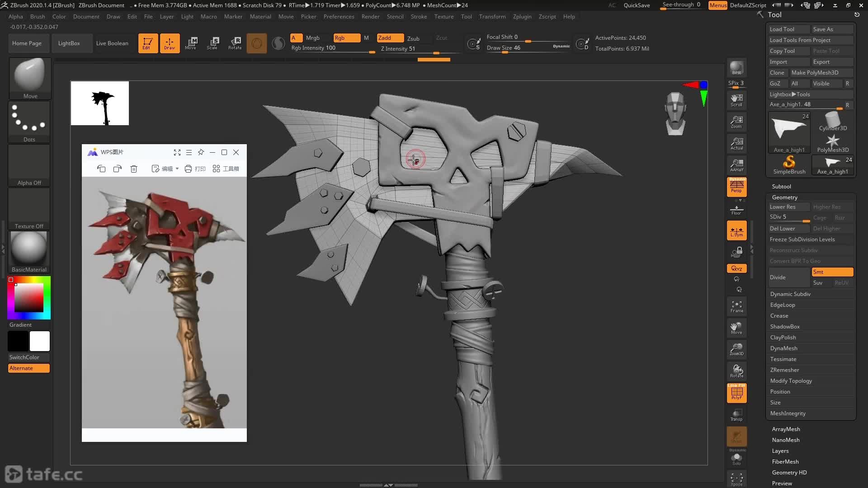Click Make PolyMesh3D button
This screenshot has width=868, height=488.
(x=821, y=73)
